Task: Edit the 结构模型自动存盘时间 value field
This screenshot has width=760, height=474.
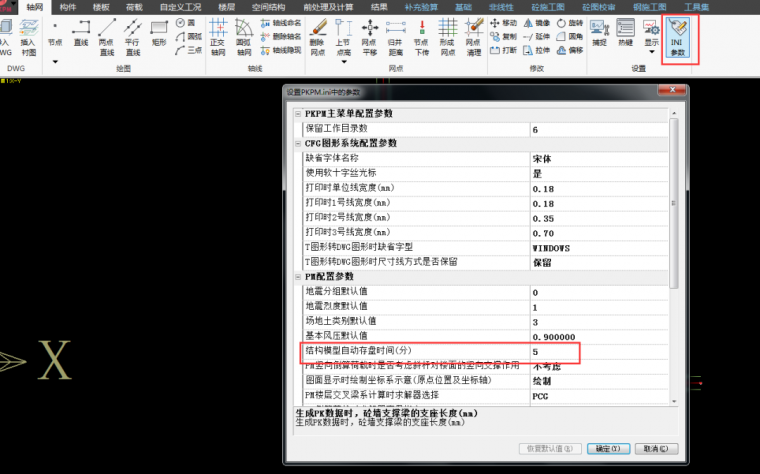Action: [598, 352]
